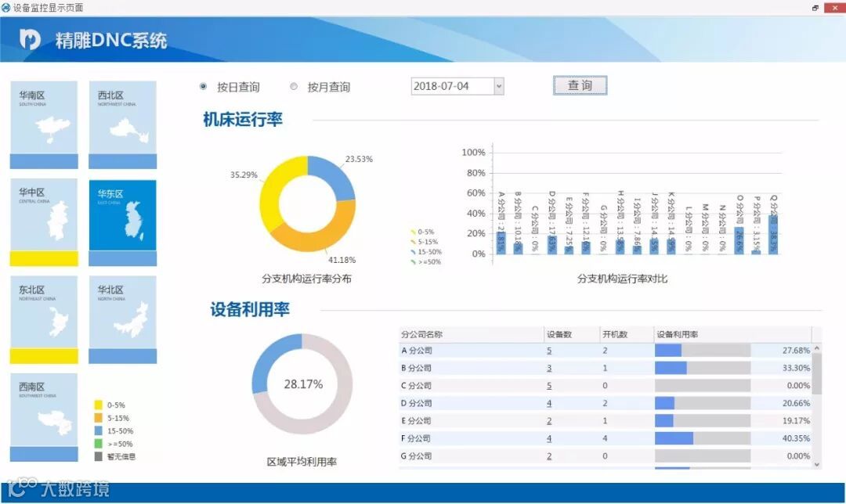This screenshot has width=846, height=504.
Task: Click the 开机数 column header
Action: pos(627,334)
